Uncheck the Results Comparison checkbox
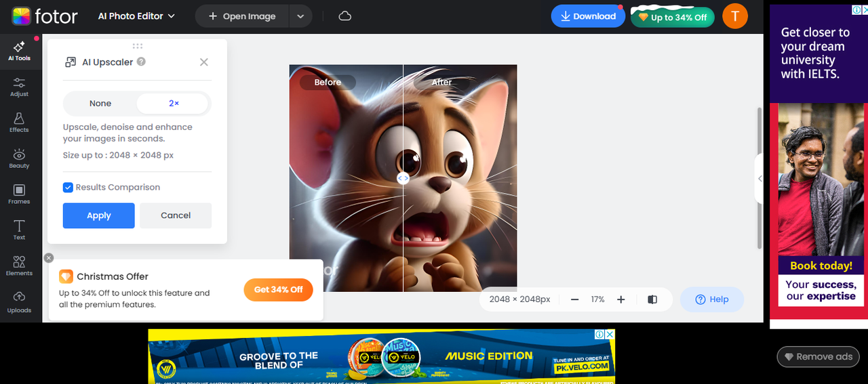Image resolution: width=868 pixels, height=384 pixels. point(68,188)
